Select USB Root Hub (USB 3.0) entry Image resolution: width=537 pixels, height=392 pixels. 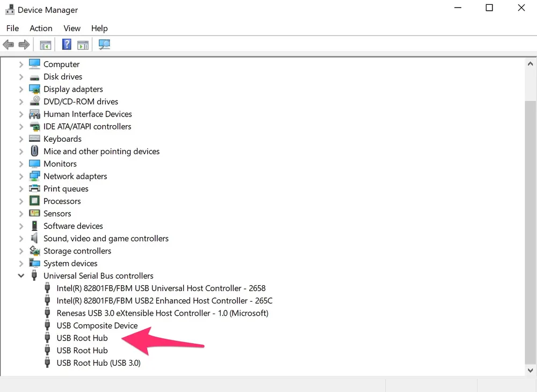(98, 363)
